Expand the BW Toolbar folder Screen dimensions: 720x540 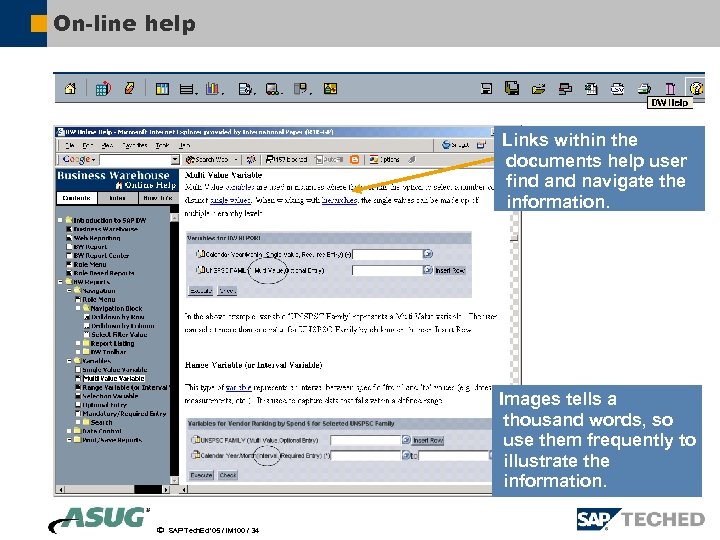pyautogui.click(x=78, y=352)
